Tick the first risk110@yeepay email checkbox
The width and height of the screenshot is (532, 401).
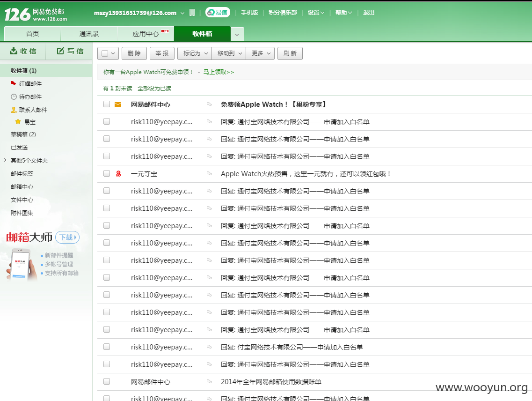click(107, 121)
